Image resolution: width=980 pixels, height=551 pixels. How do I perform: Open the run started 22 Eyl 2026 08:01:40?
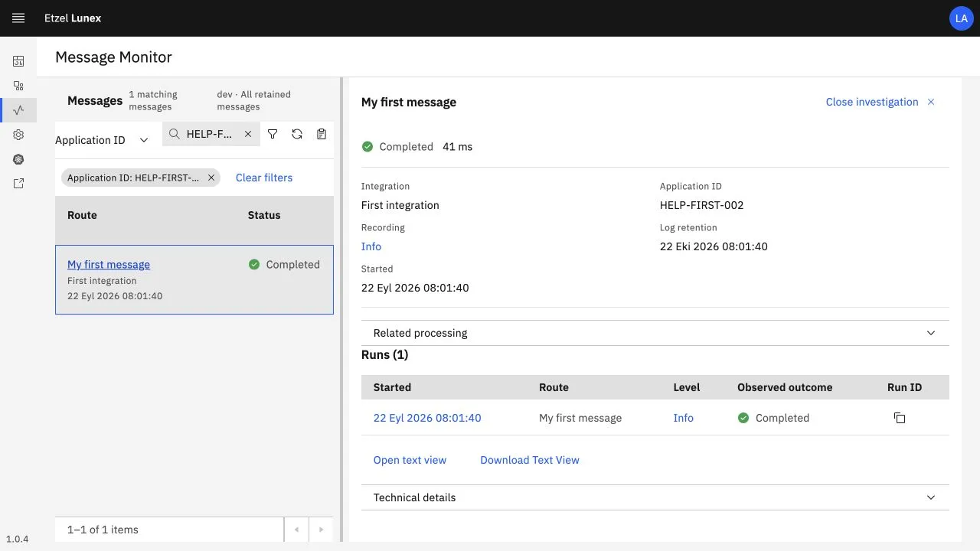[x=427, y=418]
